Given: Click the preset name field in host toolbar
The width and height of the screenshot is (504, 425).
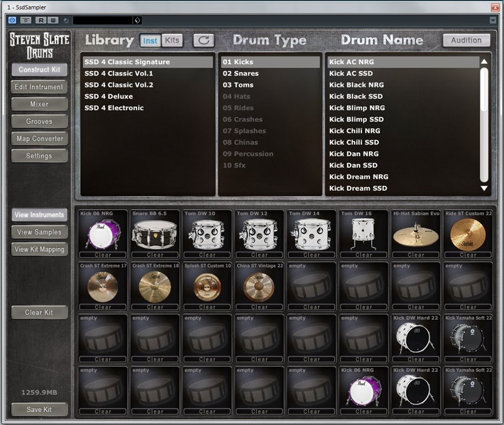Looking at the screenshot, I should (102, 20).
